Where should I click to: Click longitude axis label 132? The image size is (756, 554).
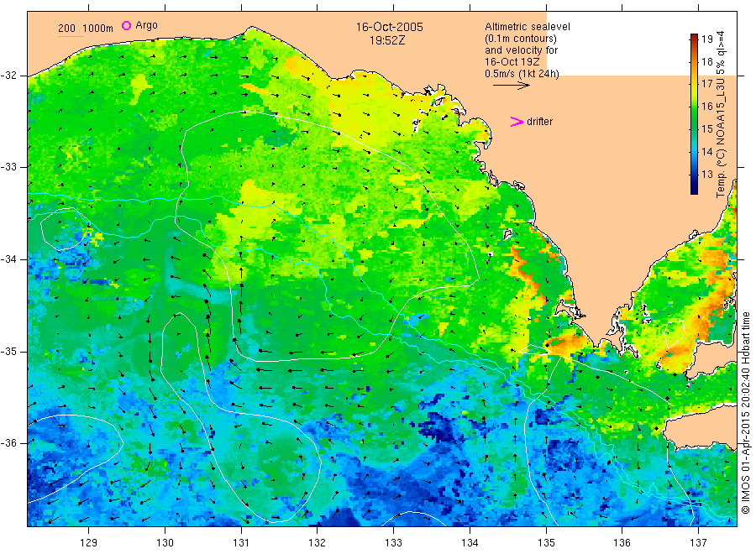(318, 542)
